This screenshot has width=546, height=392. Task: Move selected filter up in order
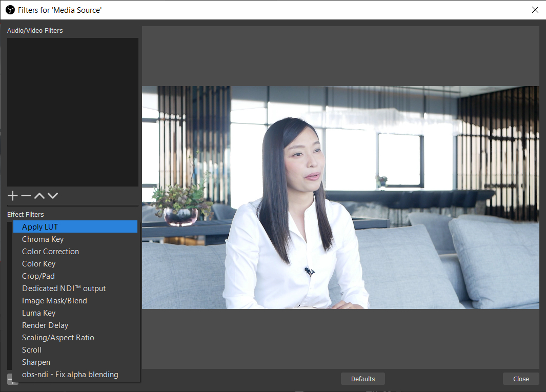click(x=39, y=195)
